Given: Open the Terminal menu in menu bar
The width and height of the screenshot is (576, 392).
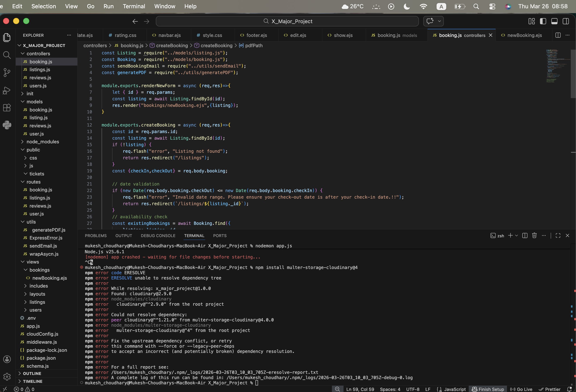Looking at the screenshot, I should (x=134, y=6).
